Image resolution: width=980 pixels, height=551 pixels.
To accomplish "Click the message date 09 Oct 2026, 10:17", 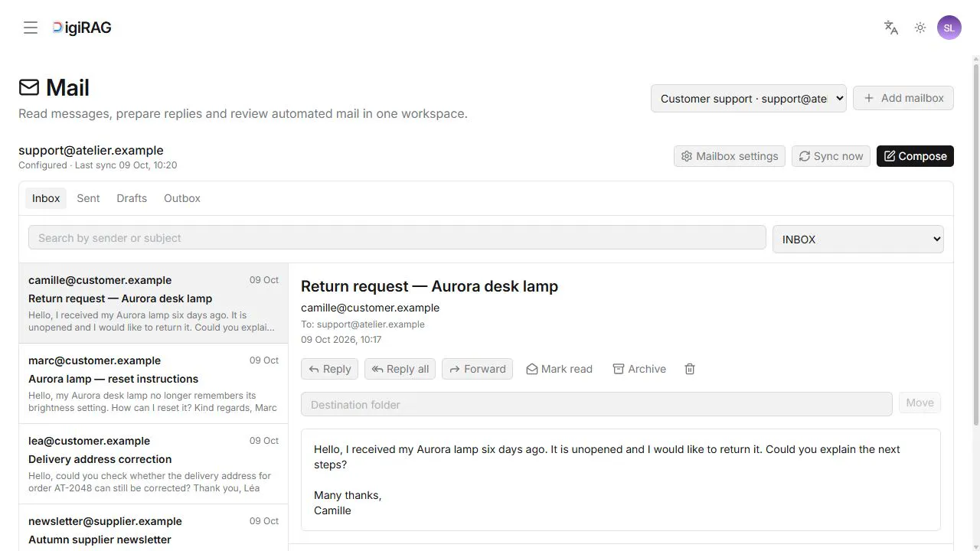I will tap(341, 340).
